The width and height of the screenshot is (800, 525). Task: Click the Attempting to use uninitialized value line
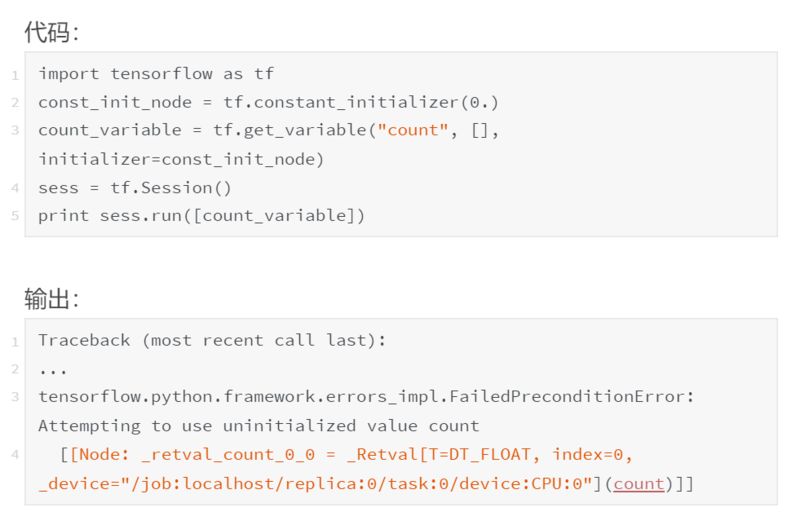(259, 426)
